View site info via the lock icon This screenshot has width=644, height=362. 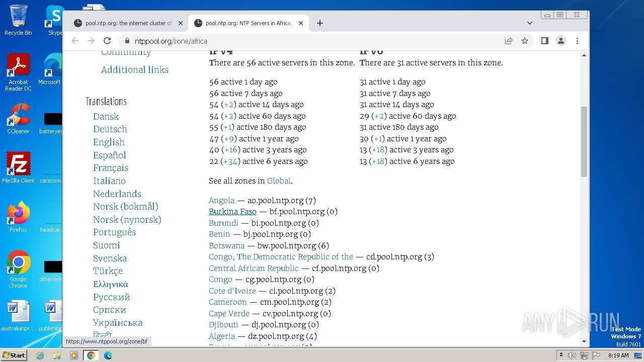coord(127,41)
